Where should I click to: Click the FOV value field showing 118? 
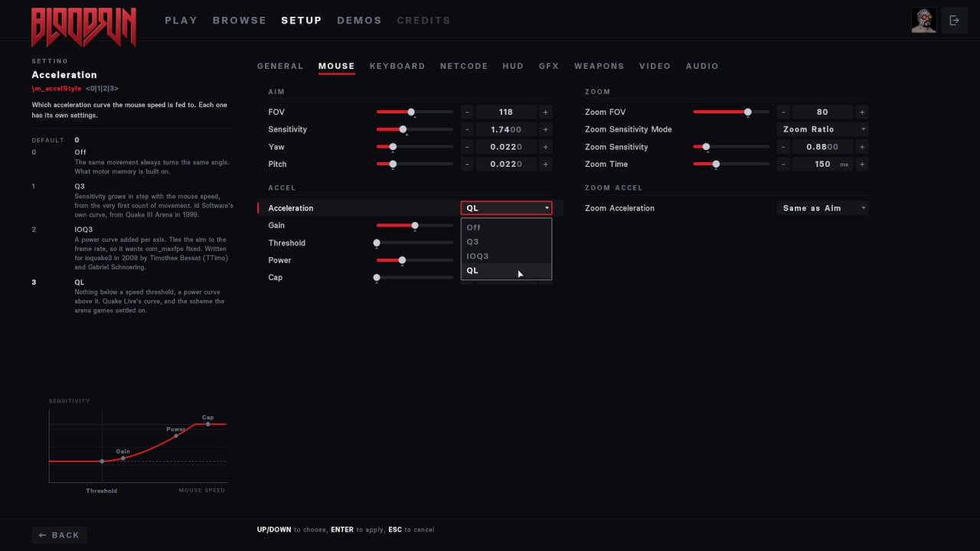click(x=506, y=112)
